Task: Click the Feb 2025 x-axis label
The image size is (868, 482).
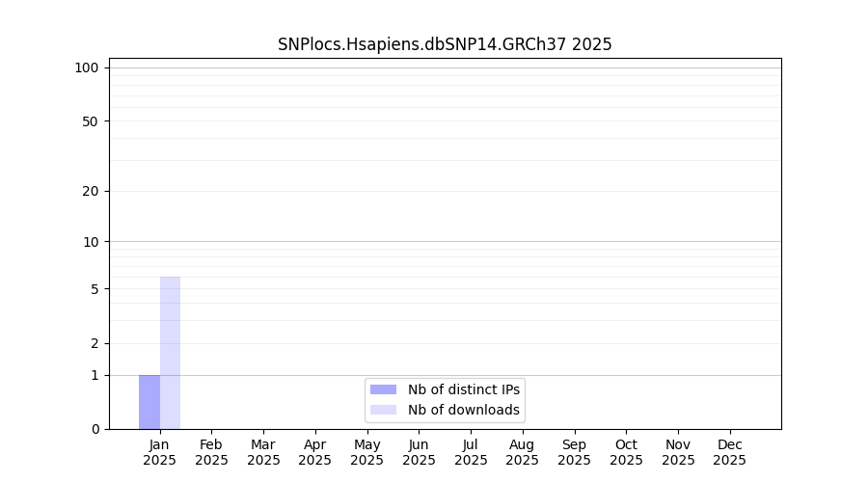Action: coord(211,452)
